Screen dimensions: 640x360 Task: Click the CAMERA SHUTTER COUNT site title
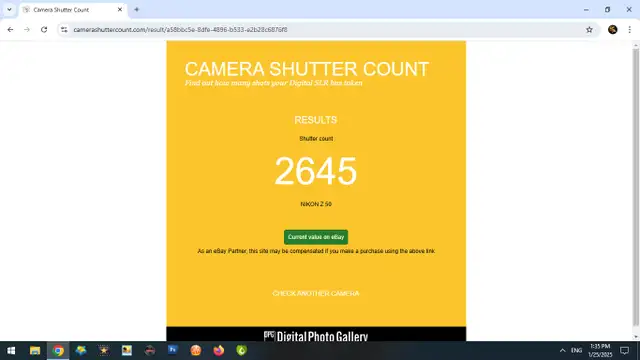[307, 69]
